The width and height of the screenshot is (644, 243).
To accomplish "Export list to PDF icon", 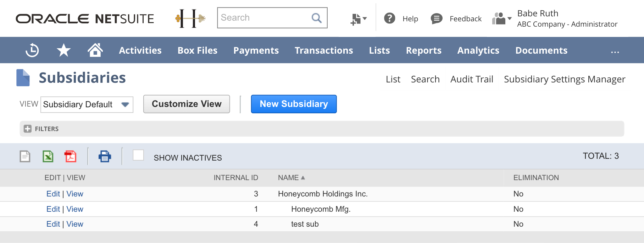I will (x=70, y=156).
